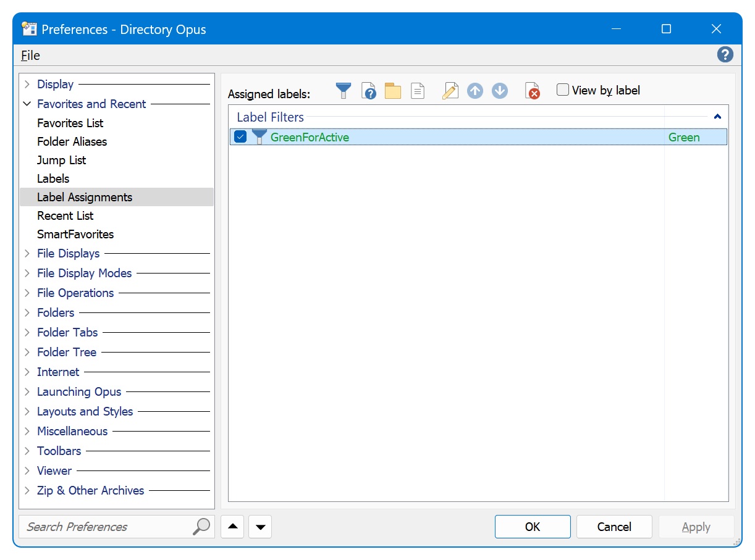Click the Green label value in the row
Viewport: 755px width, 560px height.
(684, 137)
